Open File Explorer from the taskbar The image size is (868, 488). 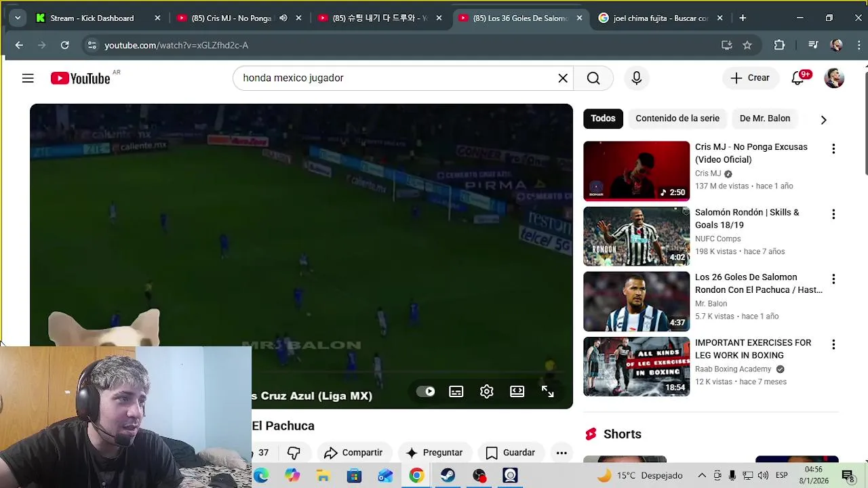(323, 476)
